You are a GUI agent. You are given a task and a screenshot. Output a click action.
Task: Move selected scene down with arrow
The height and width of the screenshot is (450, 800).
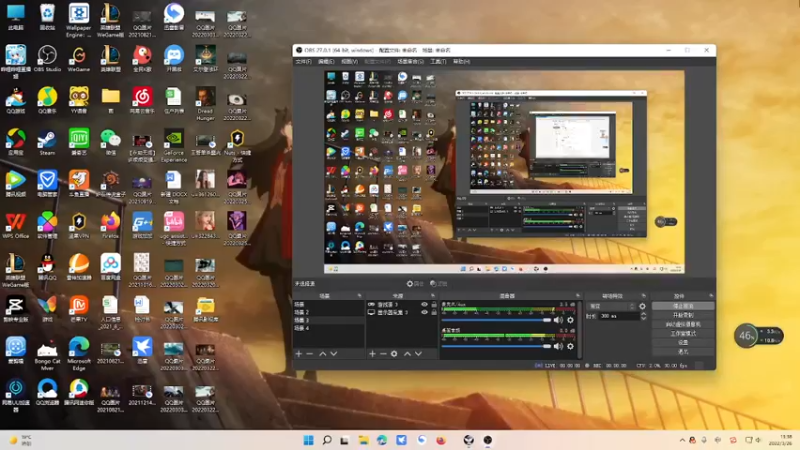334,353
